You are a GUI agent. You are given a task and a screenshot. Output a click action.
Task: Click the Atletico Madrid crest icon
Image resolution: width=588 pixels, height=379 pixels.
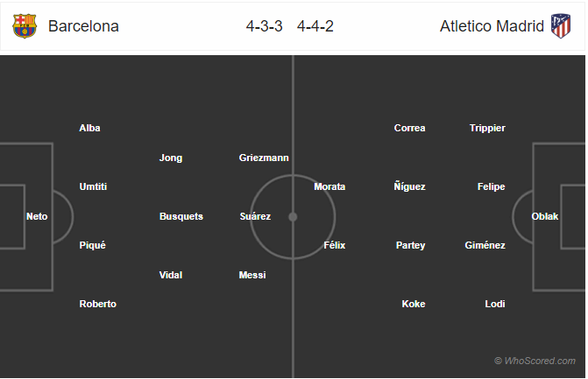[x=561, y=26]
